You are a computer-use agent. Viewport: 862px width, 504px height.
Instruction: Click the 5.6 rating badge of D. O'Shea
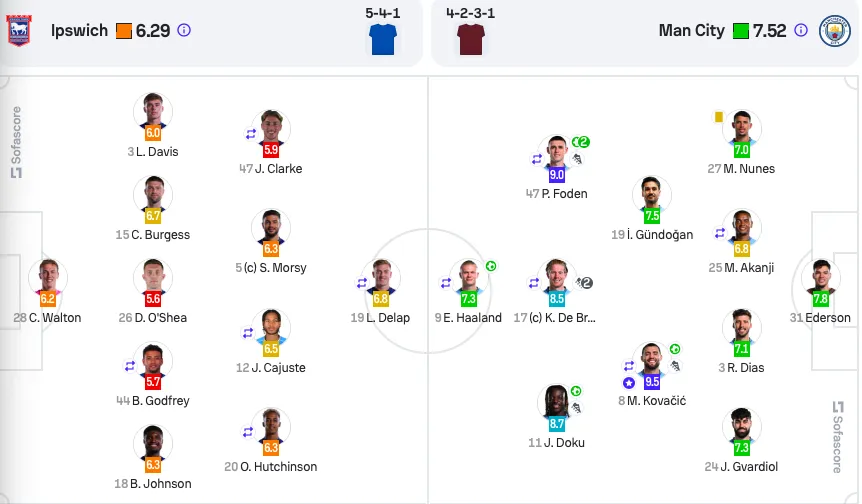pyautogui.click(x=153, y=299)
